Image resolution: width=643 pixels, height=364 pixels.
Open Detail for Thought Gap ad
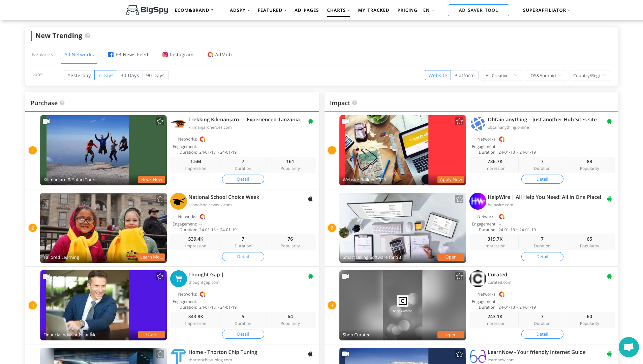pyautogui.click(x=243, y=334)
